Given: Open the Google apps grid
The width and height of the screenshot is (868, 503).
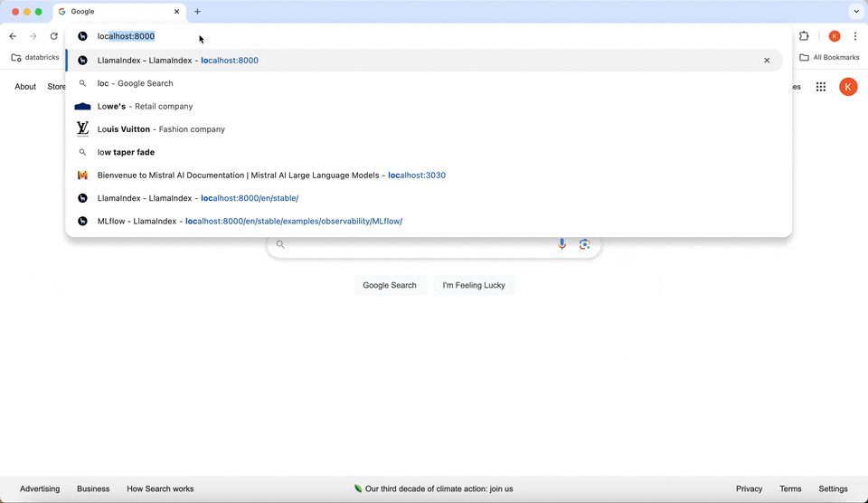Looking at the screenshot, I should pyautogui.click(x=821, y=87).
